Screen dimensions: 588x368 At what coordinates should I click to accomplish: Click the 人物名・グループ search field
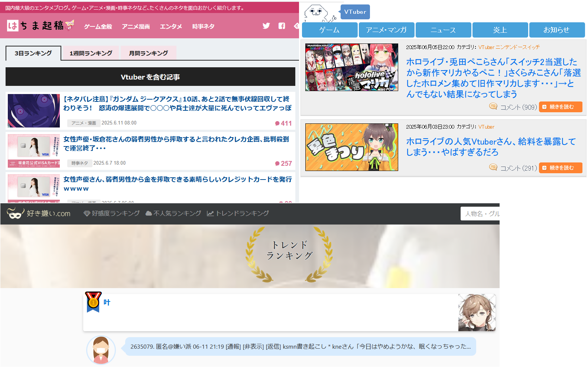coord(480,214)
